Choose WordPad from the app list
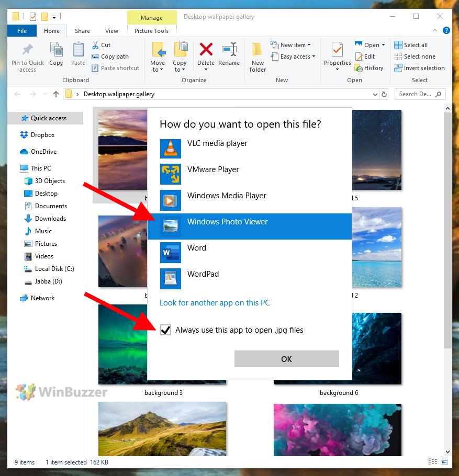 pyautogui.click(x=250, y=279)
